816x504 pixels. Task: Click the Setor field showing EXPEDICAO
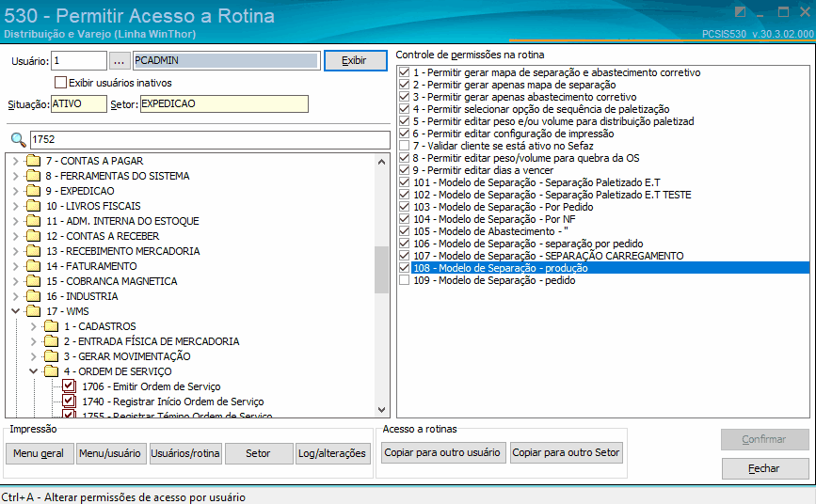tap(224, 103)
